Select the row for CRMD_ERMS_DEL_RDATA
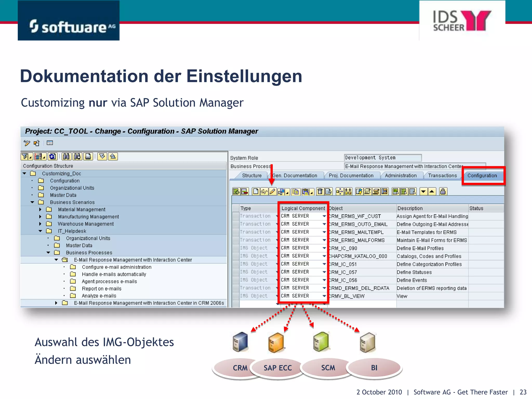 (236, 288)
